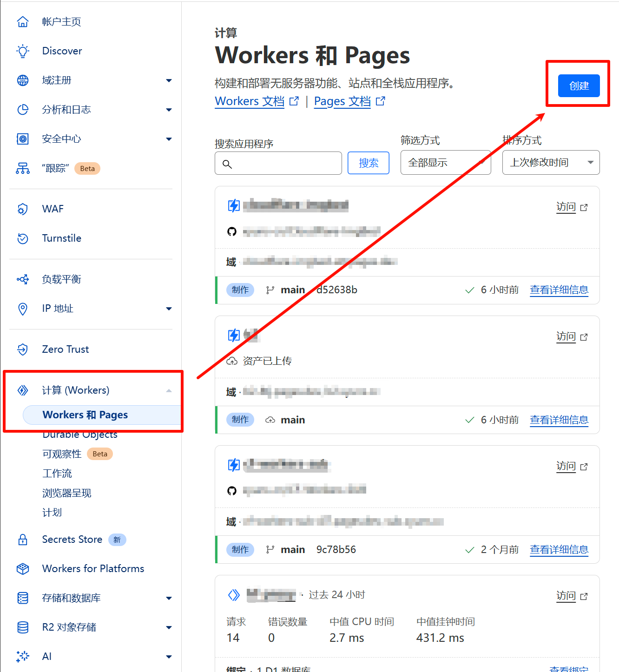Open Durable Objects menu item
The width and height of the screenshot is (619, 672).
(80, 435)
